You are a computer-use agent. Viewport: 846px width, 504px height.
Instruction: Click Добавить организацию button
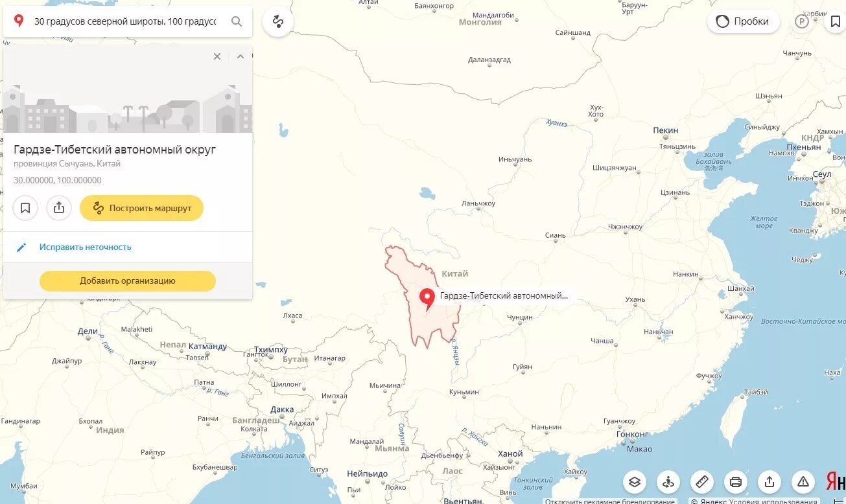128,281
